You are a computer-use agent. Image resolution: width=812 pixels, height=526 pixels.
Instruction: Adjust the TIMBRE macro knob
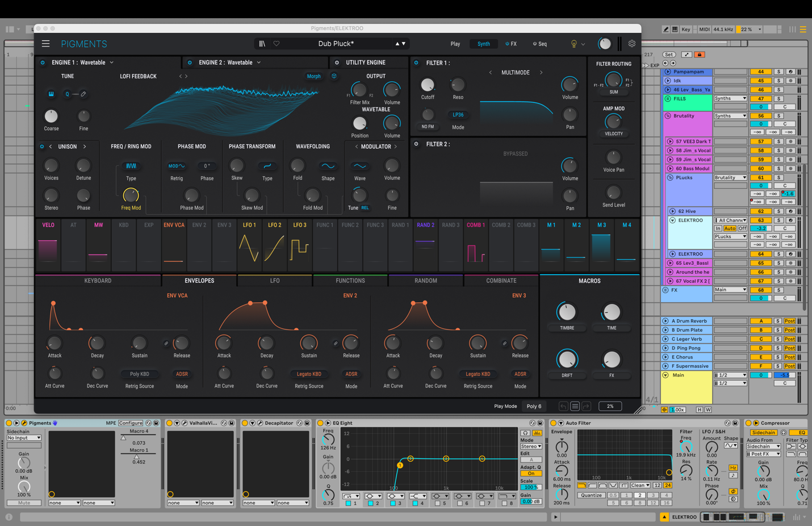567,311
